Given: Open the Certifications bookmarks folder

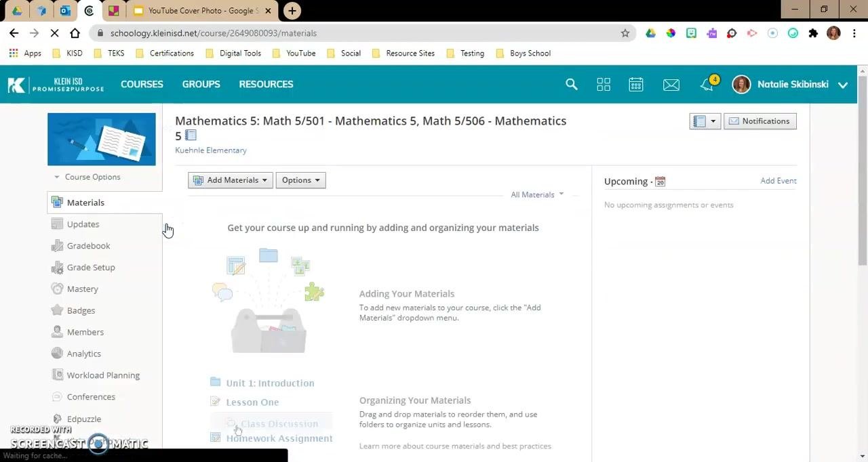Looking at the screenshot, I should pyautogui.click(x=164, y=53).
